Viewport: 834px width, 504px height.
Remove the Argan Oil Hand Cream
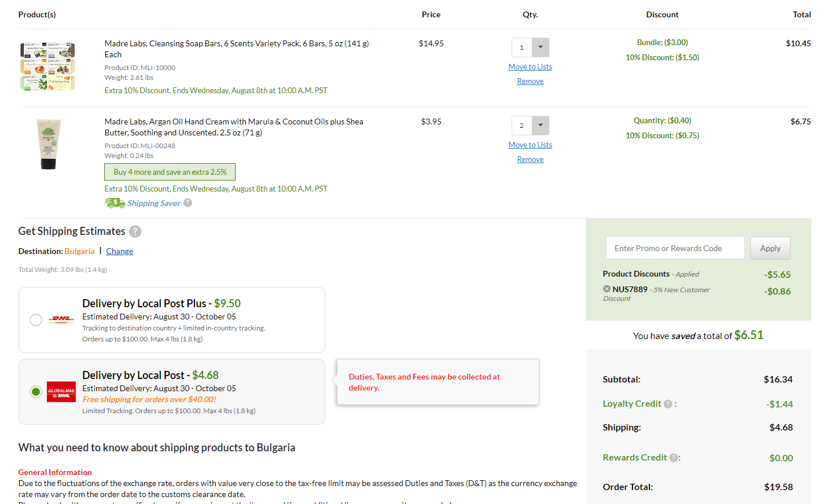530,159
